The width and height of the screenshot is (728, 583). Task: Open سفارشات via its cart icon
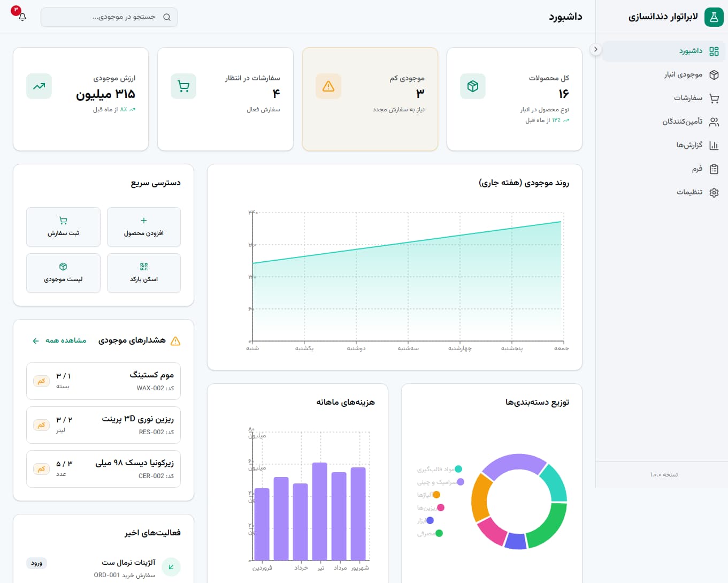click(714, 99)
